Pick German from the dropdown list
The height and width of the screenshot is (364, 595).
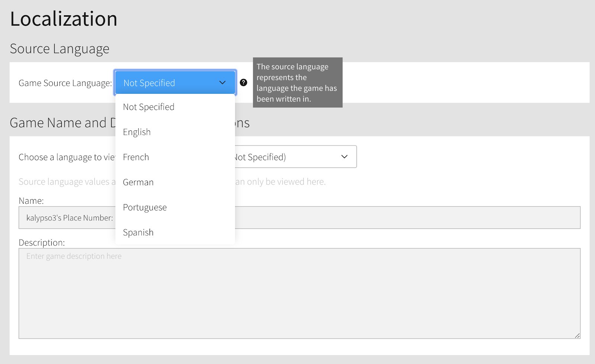coord(175,182)
